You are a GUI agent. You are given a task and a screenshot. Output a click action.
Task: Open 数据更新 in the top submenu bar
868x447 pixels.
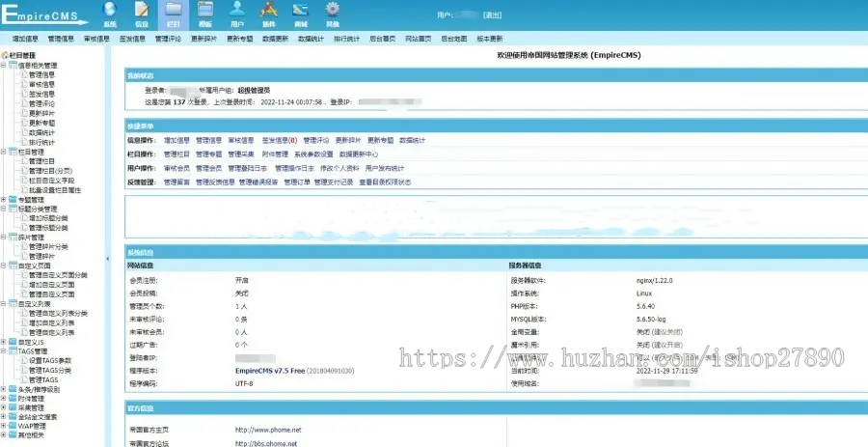pos(275,39)
